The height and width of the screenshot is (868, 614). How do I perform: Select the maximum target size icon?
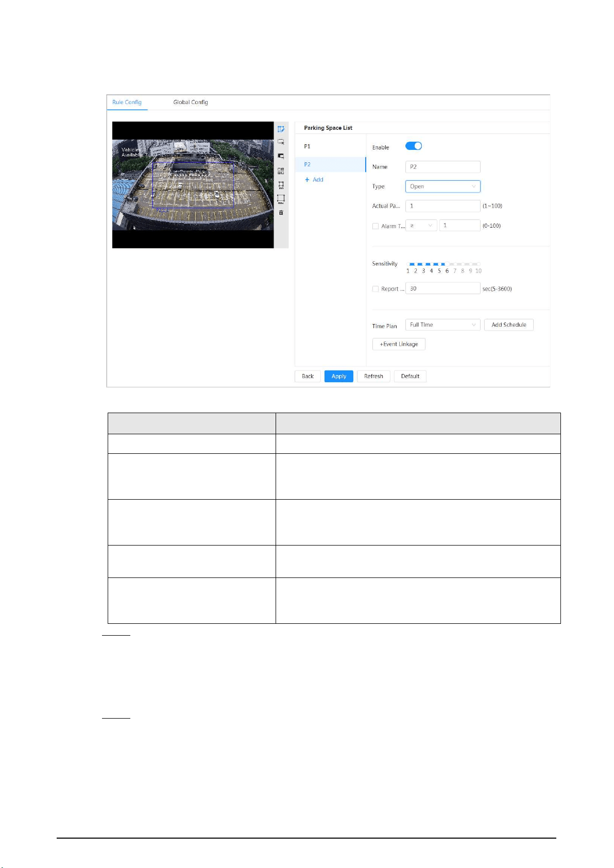click(281, 199)
